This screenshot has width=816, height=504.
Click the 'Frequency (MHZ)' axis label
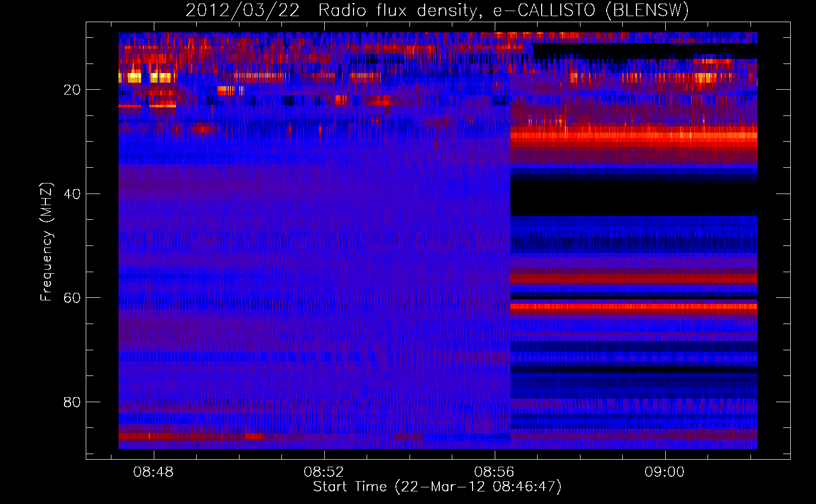(46, 242)
